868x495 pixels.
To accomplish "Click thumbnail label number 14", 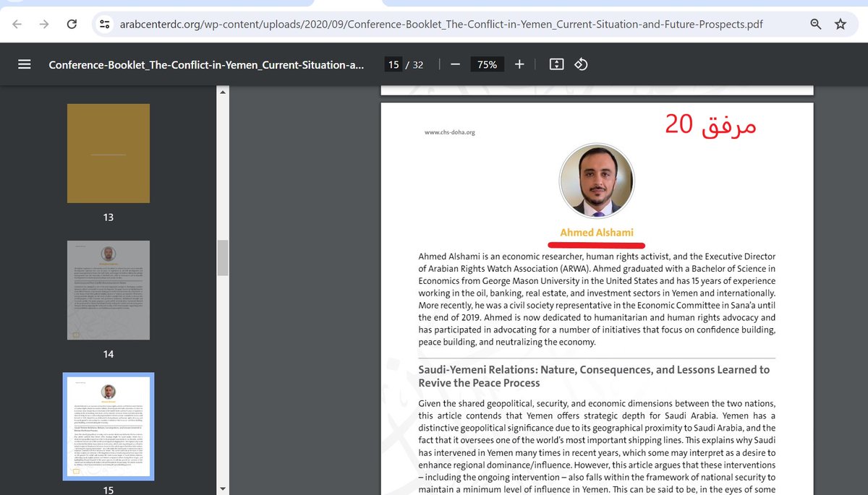I will point(109,354).
